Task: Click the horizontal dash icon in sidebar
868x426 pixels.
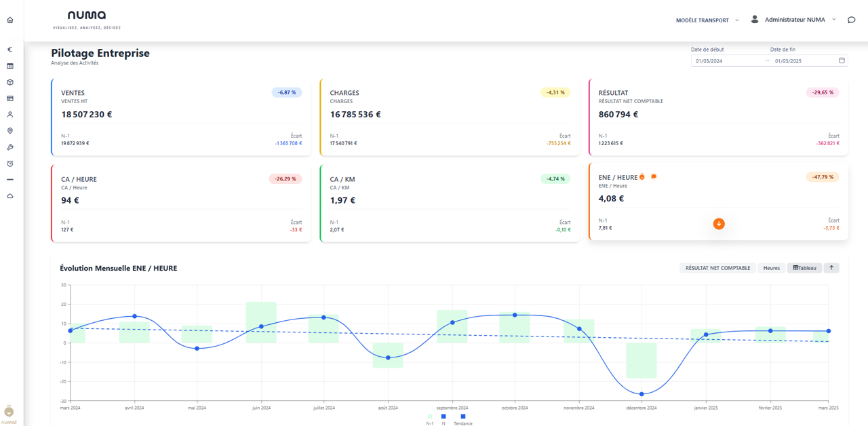Action: [10, 180]
